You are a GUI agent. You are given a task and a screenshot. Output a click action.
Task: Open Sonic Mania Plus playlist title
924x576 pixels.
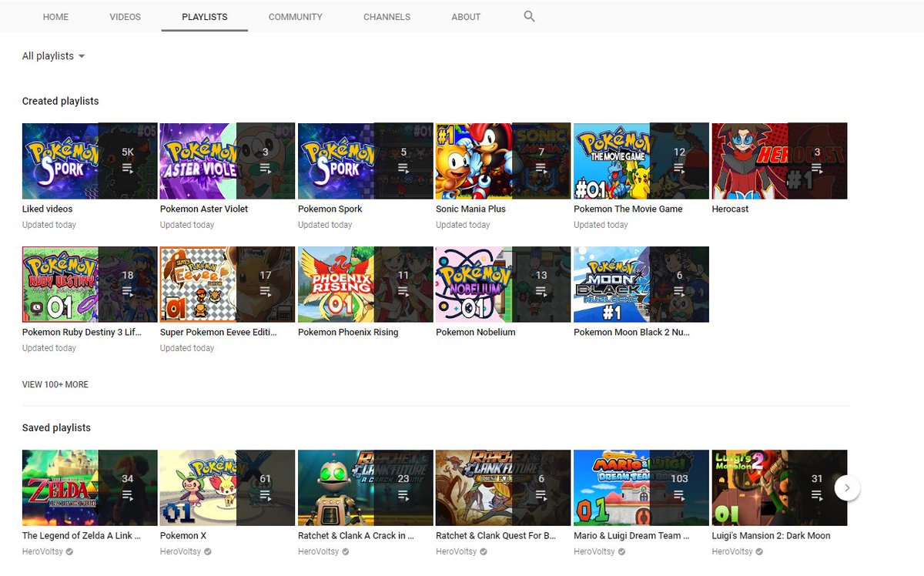coord(470,209)
